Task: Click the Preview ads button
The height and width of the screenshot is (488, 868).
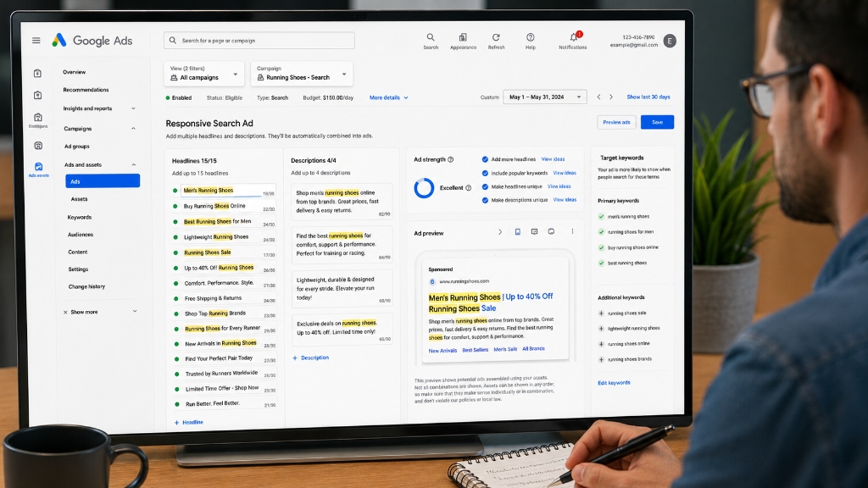Action: [616, 122]
